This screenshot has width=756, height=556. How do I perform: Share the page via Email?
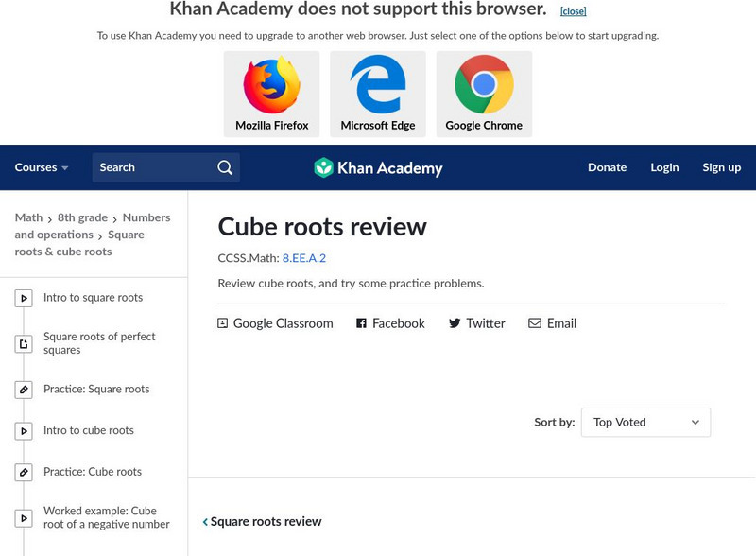pos(552,323)
